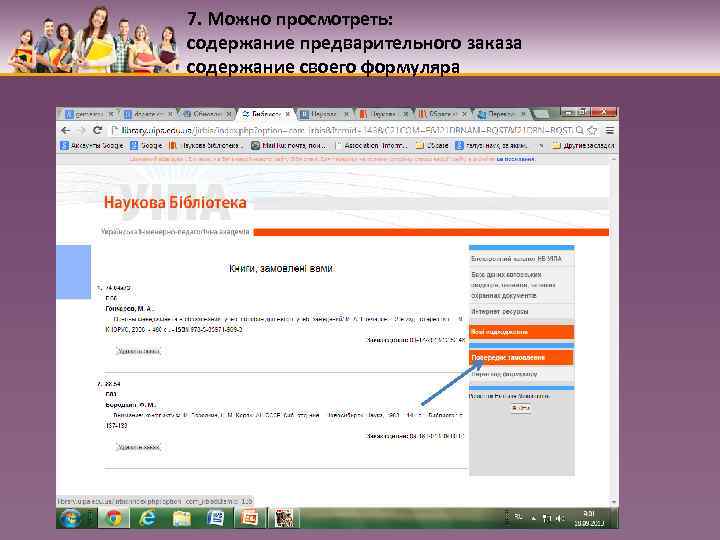Image resolution: width=720 pixels, height=540 pixels.
Task: Open the QR code app on taskbar
Action: coord(284,518)
